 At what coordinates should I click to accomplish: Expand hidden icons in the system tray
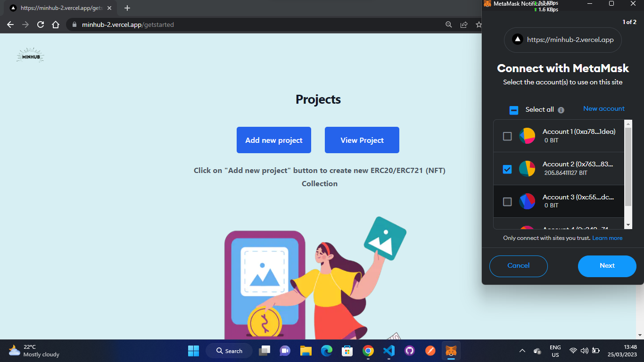pos(522,351)
